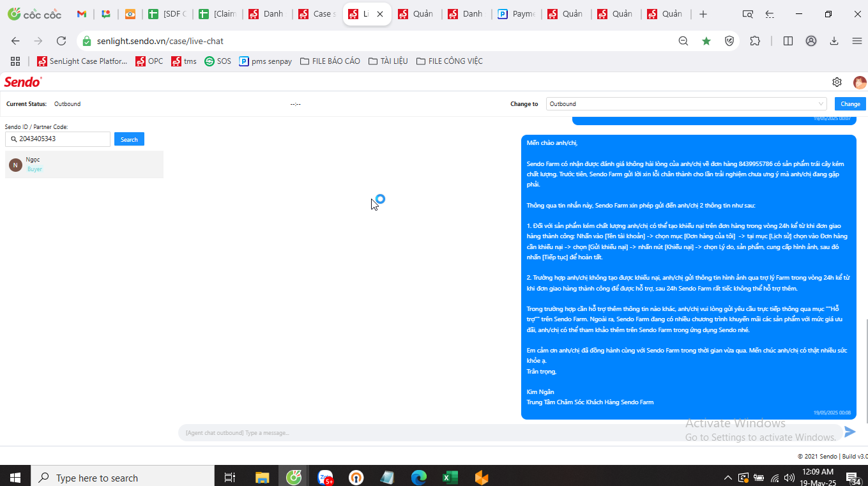
Task: Click the Windows taskbar search box
Action: [123, 476]
